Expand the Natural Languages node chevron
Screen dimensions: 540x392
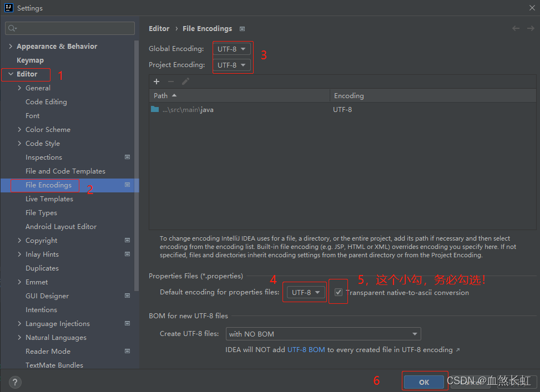point(19,337)
